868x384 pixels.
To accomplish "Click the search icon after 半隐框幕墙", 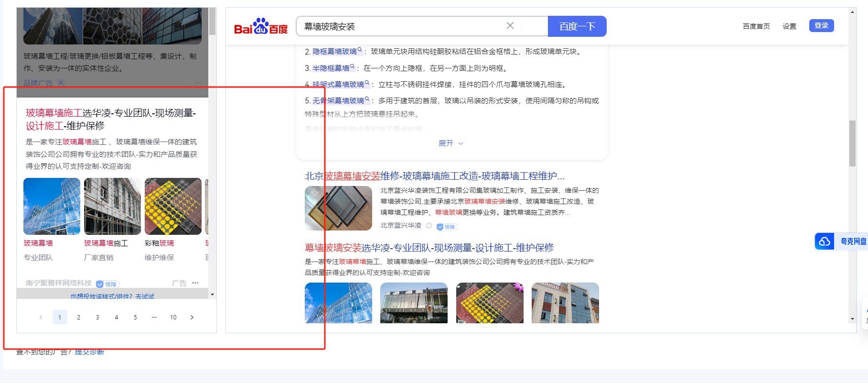I will pyautogui.click(x=352, y=66).
